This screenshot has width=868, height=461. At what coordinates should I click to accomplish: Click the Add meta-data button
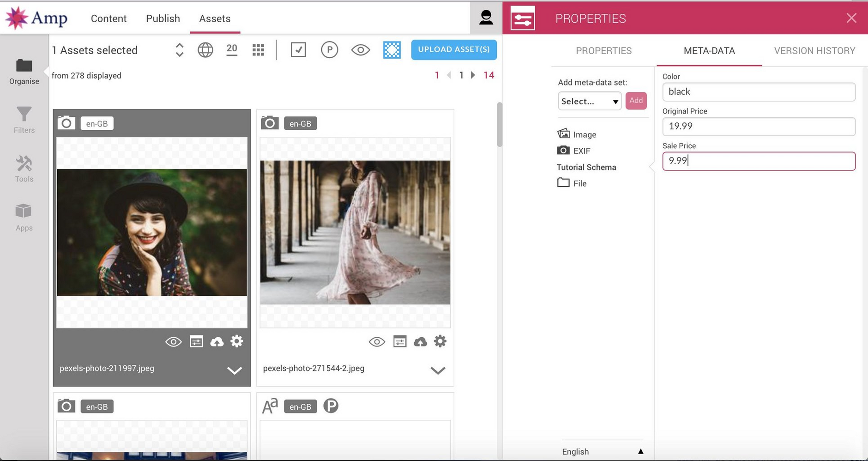636,101
